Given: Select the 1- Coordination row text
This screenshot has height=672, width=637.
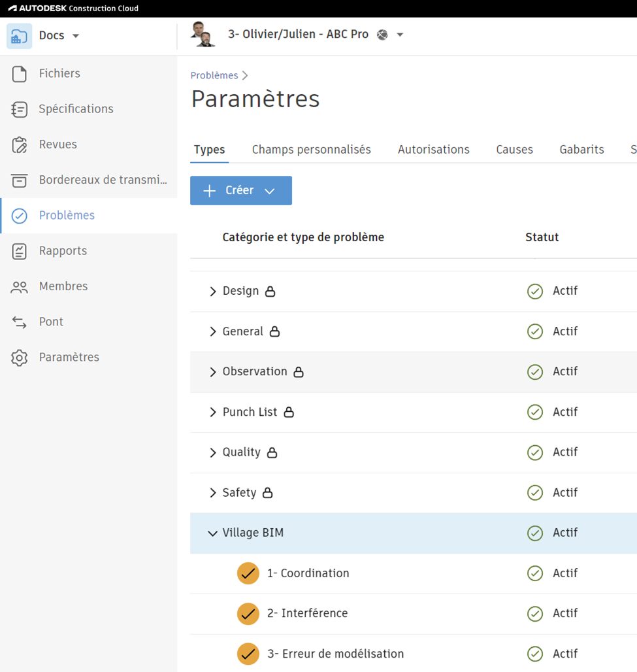Looking at the screenshot, I should (308, 573).
